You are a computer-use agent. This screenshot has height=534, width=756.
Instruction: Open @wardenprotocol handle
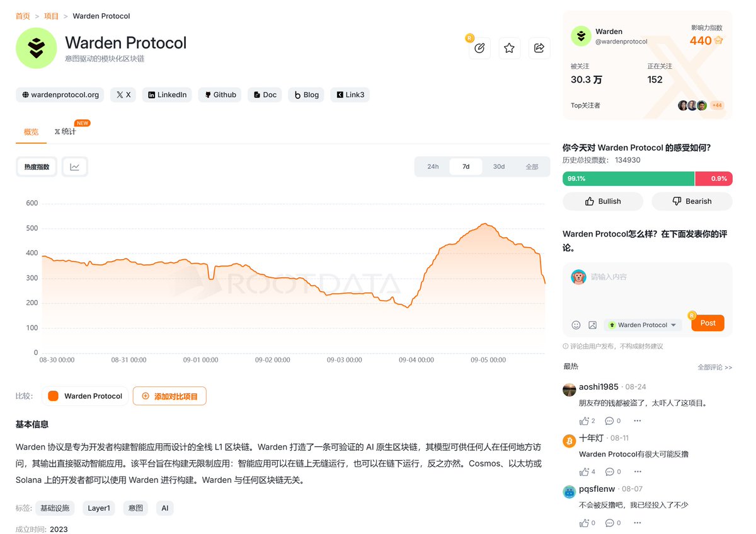pos(621,42)
